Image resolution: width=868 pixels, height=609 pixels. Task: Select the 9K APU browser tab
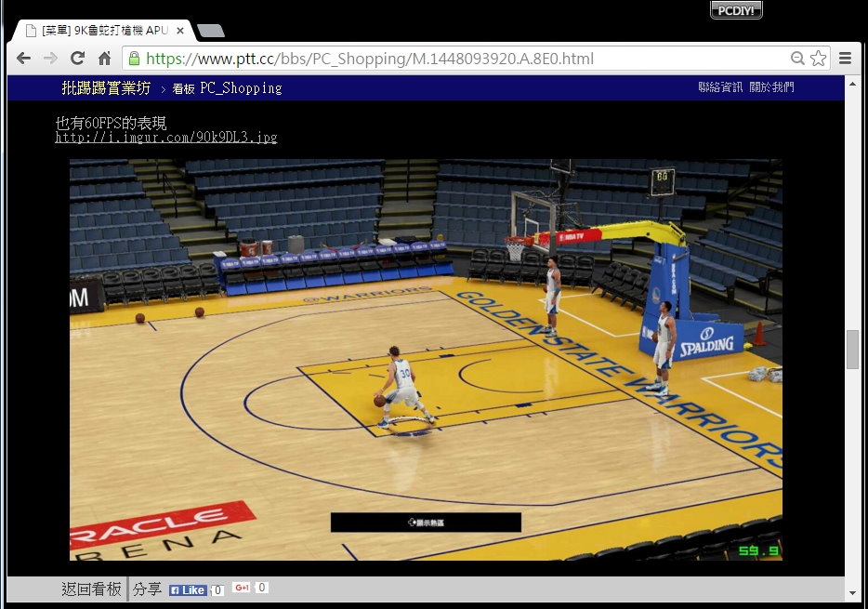pos(103,31)
